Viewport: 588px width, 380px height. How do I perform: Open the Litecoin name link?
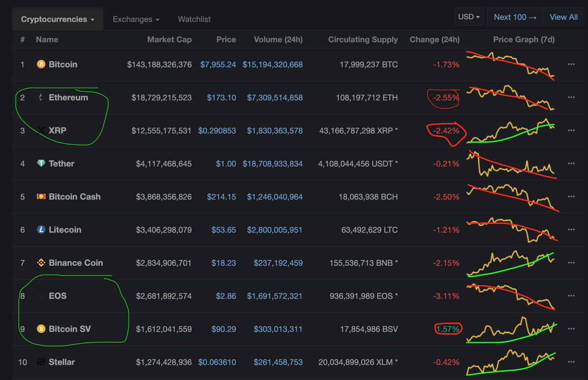[x=65, y=229]
